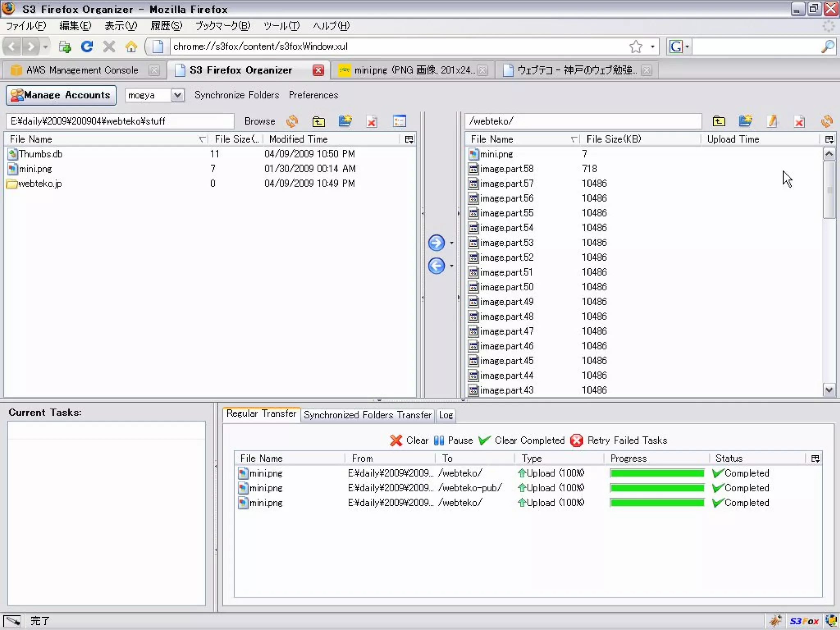The width and height of the screenshot is (840, 630).
Task: Switch to the mini.png image tab
Action: point(412,70)
